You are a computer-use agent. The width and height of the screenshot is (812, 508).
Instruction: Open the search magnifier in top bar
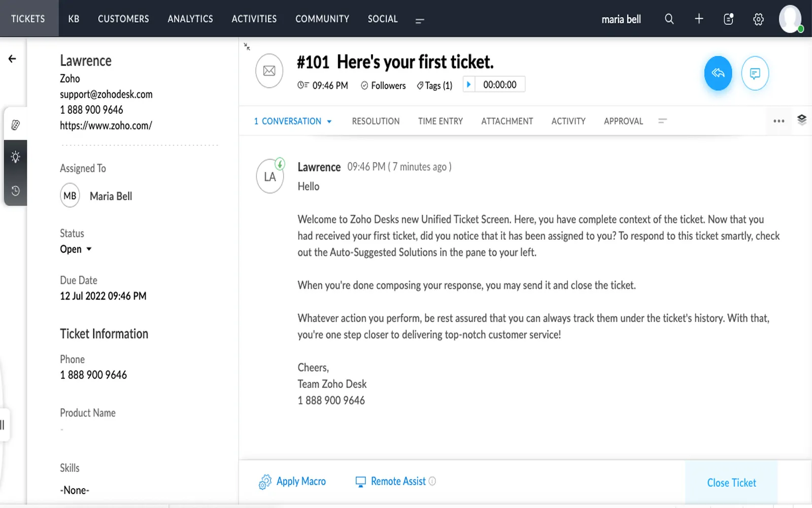[x=669, y=19]
